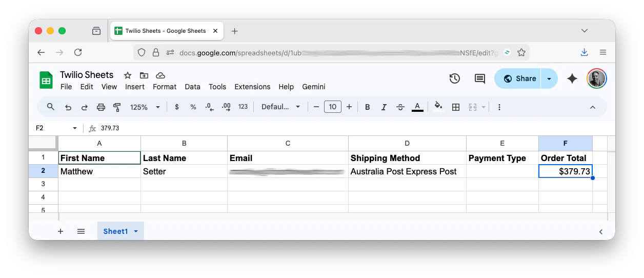Add a new sheet with plus button
644x278 pixels.
pos(61,231)
